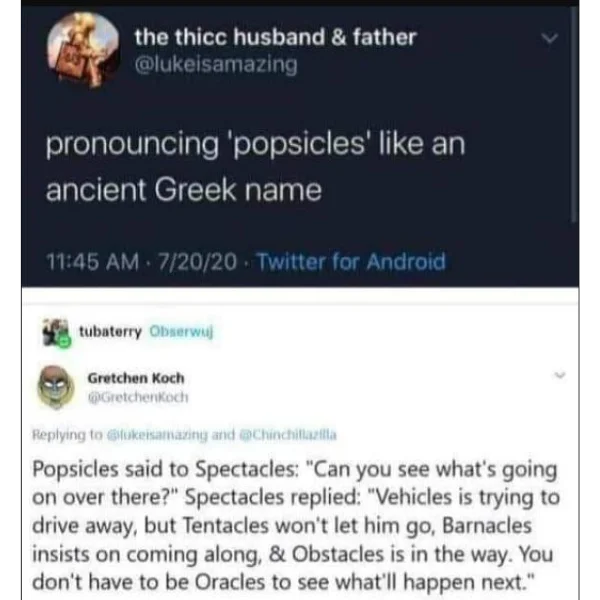This screenshot has height=600, width=600.
Task: Select the reply text starting Popsicles said to Spectacles
Action: pyautogui.click(x=296, y=526)
